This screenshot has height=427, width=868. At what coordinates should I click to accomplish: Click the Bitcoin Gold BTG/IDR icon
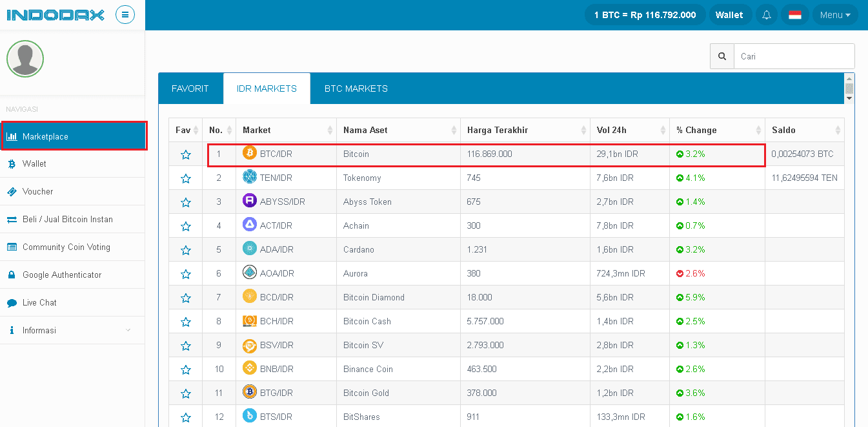[x=250, y=392]
